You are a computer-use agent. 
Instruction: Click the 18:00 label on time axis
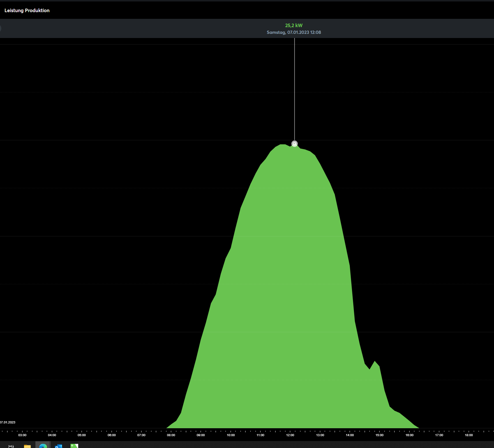point(469,435)
